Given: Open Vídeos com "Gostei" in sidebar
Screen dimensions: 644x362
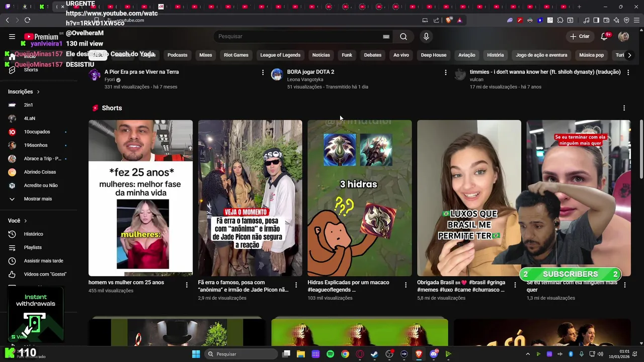Looking at the screenshot, I should (x=38, y=274).
